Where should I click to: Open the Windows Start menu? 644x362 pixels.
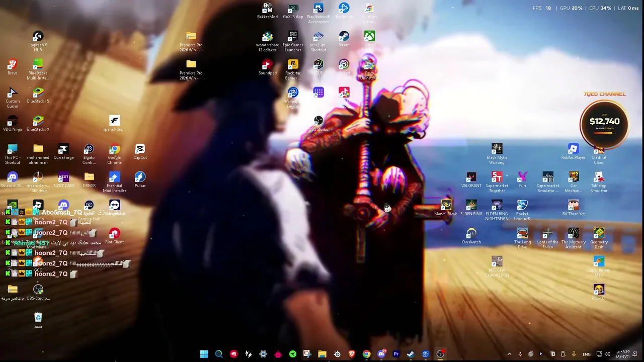coord(204,354)
